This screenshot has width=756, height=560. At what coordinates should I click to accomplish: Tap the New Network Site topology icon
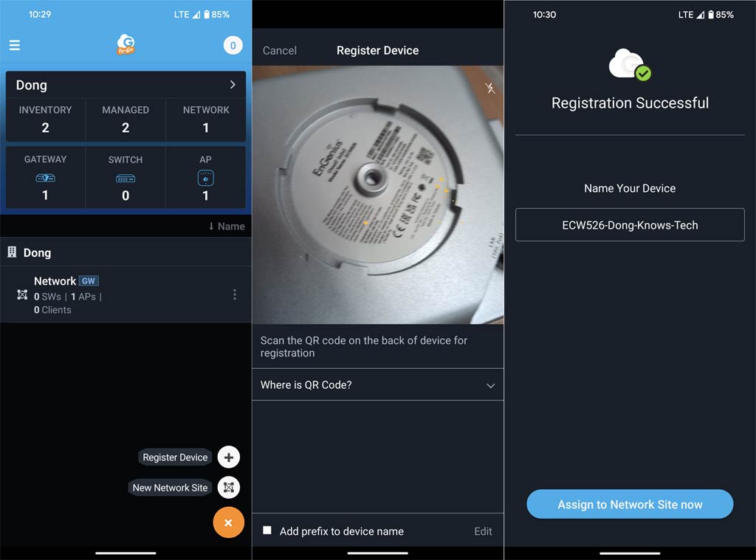pyautogui.click(x=229, y=488)
